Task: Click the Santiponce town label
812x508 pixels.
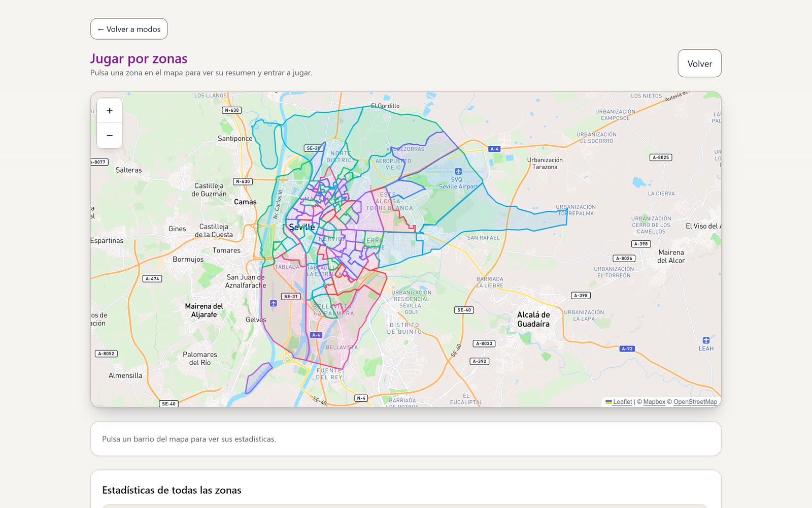Action: coord(235,138)
